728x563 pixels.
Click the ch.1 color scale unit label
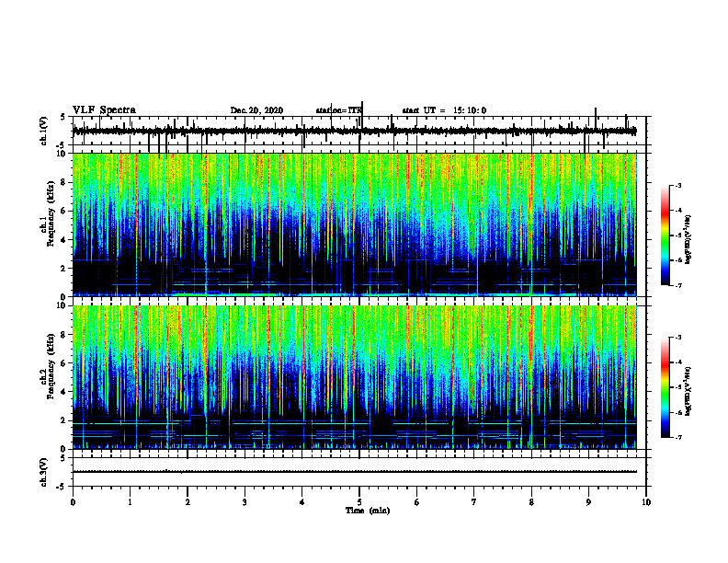(688, 239)
